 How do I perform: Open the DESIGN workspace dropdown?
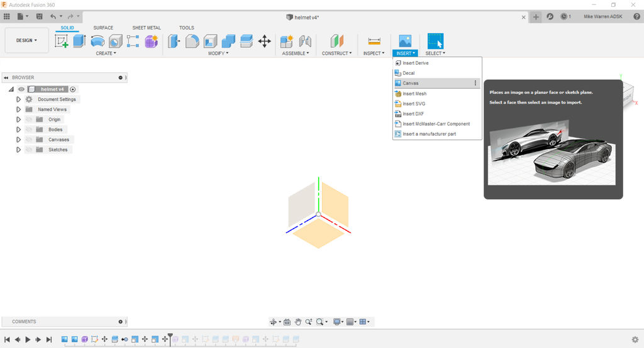[x=26, y=40]
